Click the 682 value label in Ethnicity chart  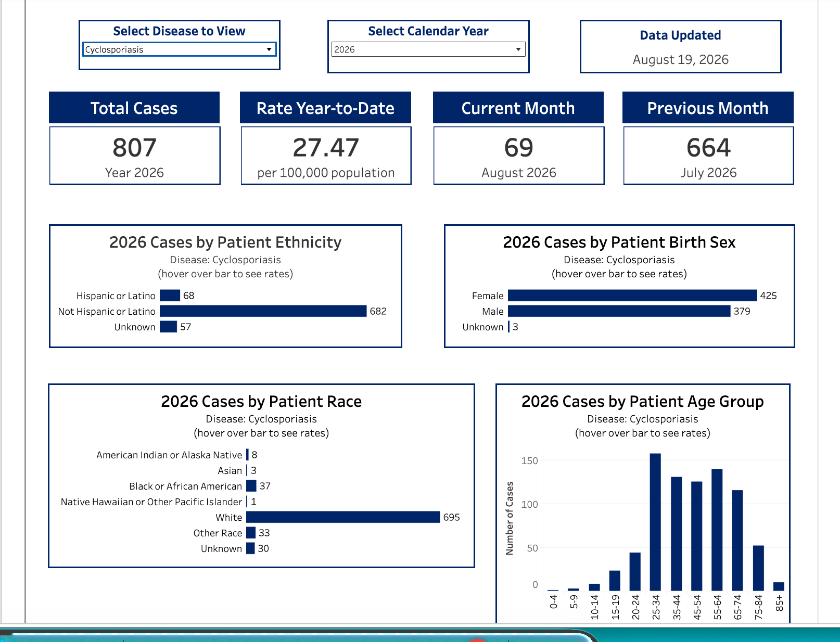click(x=378, y=311)
